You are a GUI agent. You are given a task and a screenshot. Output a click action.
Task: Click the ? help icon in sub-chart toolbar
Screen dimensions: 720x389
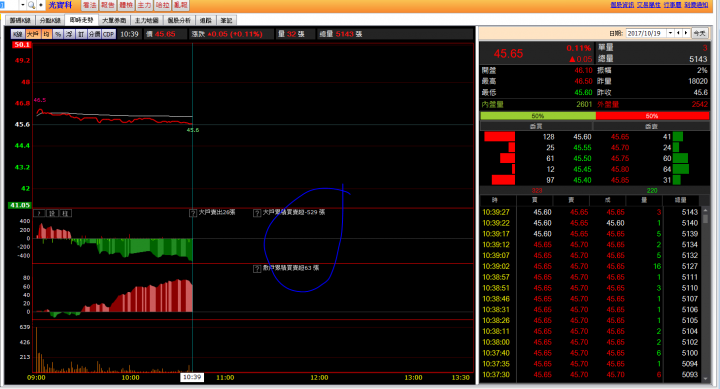[40, 213]
